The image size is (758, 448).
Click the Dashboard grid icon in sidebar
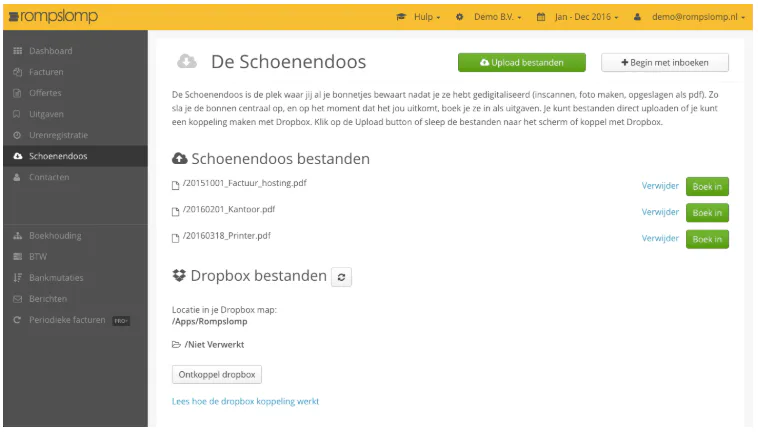click(17, 51)
